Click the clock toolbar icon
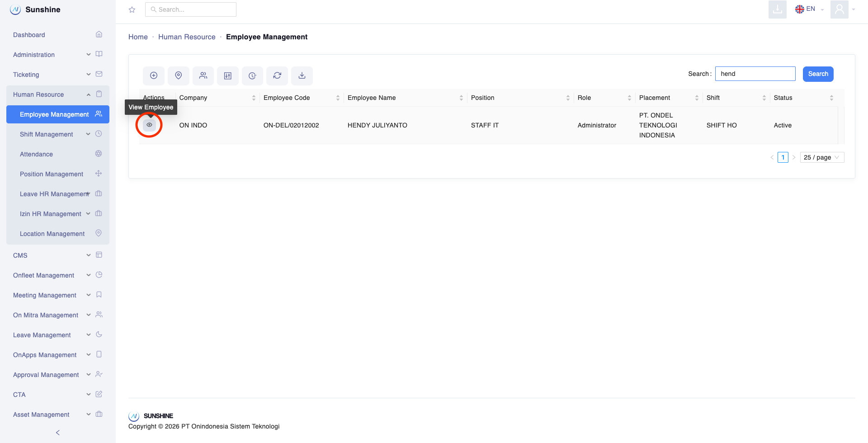The width and height of the screenshot is (868, 443). point(252,75)
